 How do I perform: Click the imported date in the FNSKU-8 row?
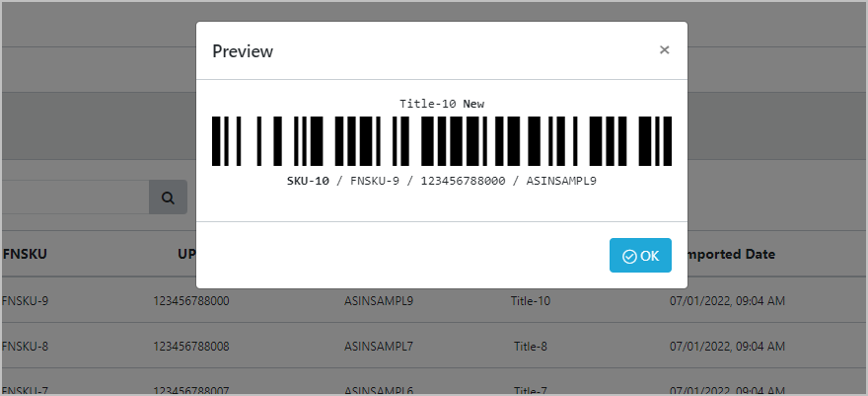(x=727, y=347)
